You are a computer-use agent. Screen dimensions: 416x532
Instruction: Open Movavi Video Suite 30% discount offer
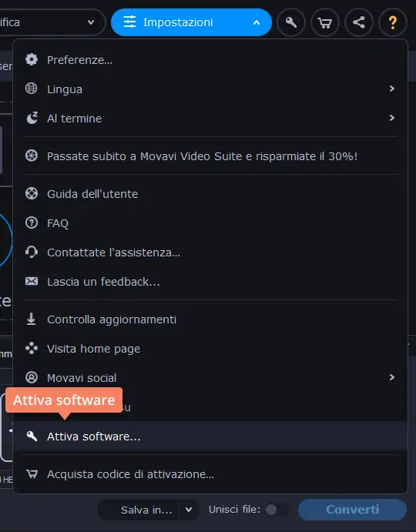pos(210,156)
